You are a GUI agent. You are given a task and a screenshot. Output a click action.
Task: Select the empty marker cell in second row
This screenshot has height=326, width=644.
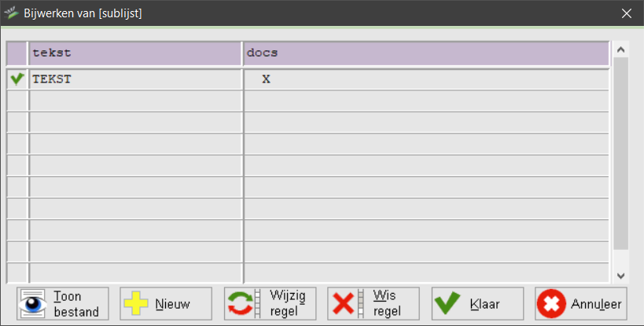pyautogui.click(x=17, y=101)
